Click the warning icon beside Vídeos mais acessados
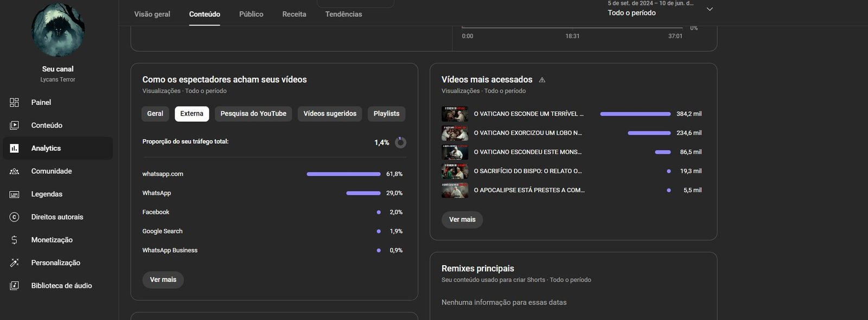 542,80
